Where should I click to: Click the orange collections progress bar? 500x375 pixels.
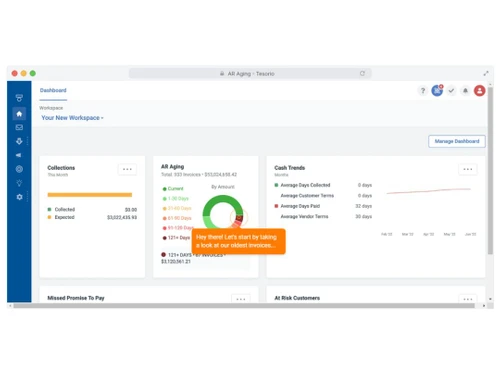coord(90,195)
